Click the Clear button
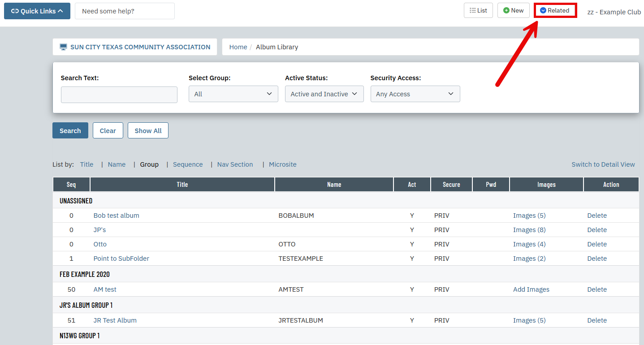Screen dimensions: 644x345 [x=108, y=130]
